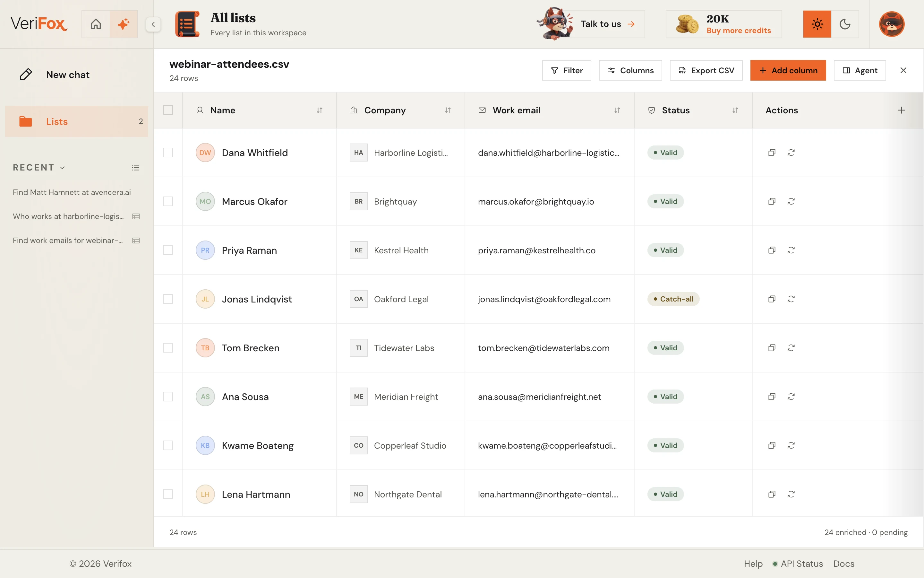Toggle the select-all rows checkbox

pos(168,110)
